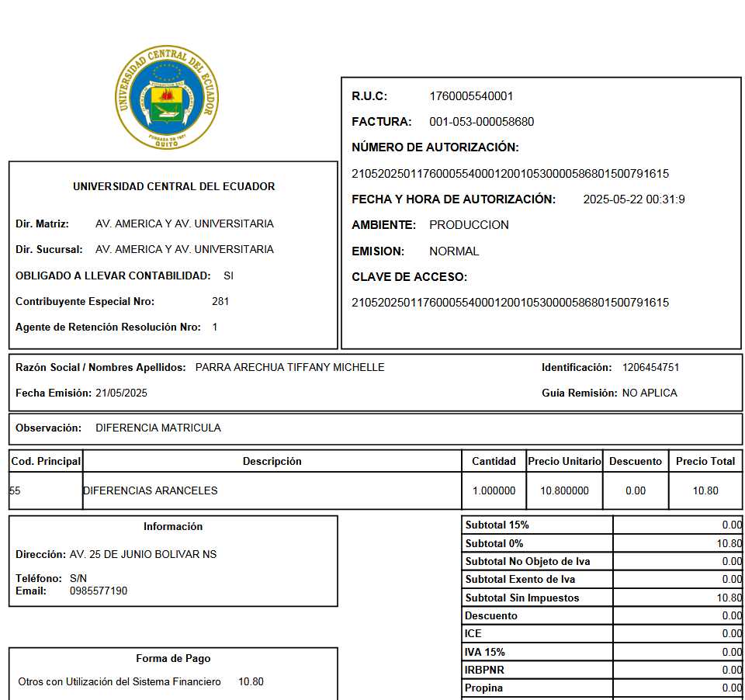Click the "Agente de Retención Resolución Nro:" label

click(x=109, y=327)
